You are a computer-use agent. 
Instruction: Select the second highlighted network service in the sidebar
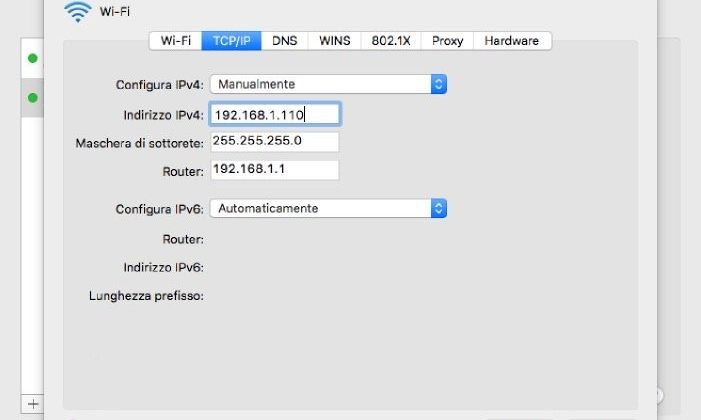click(32, 98)
